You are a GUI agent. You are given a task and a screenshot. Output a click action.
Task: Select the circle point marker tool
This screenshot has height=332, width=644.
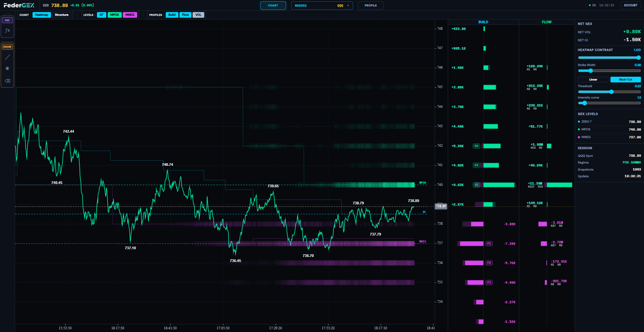[x=7, y=68]
